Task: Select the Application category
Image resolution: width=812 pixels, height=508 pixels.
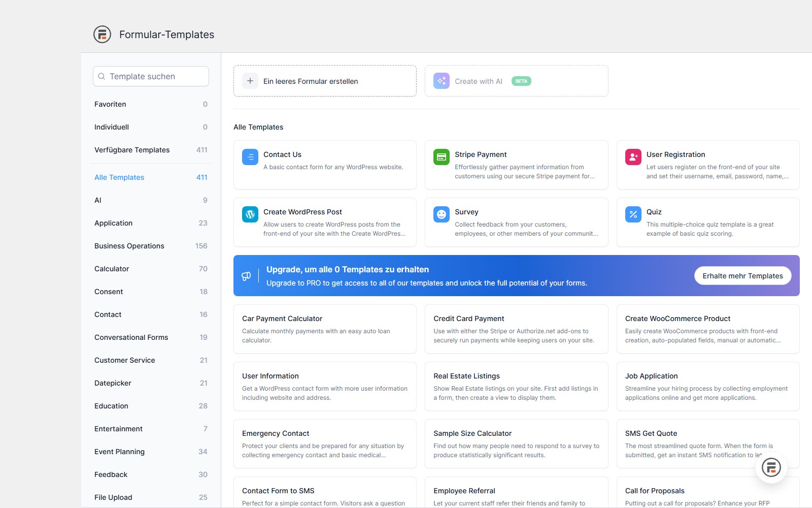Action: click(x=151, y=223)
